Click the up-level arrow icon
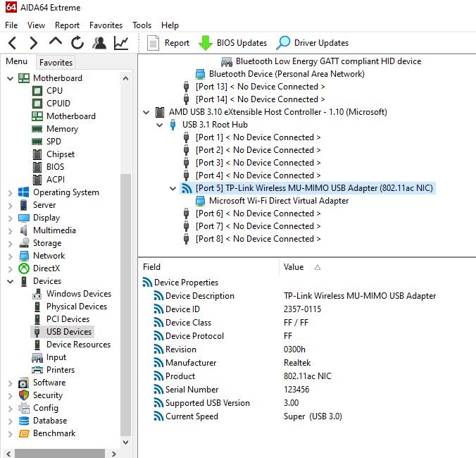 point(55,42)
